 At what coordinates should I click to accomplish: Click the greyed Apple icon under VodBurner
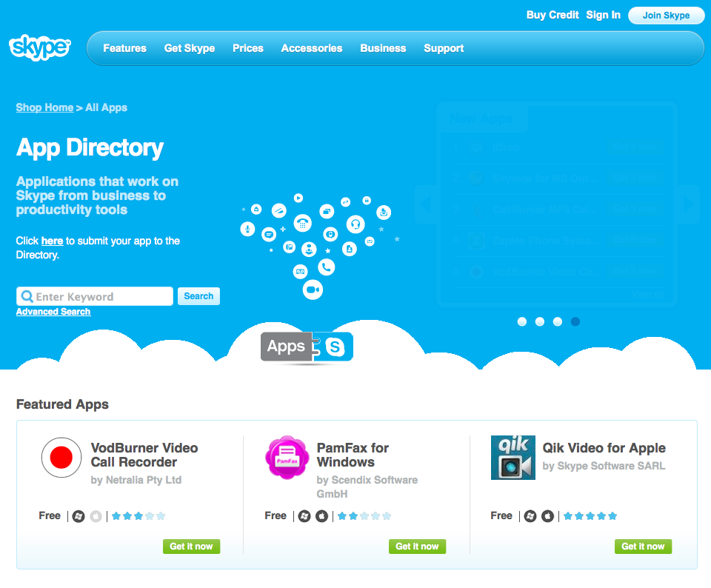coord(96,516)
